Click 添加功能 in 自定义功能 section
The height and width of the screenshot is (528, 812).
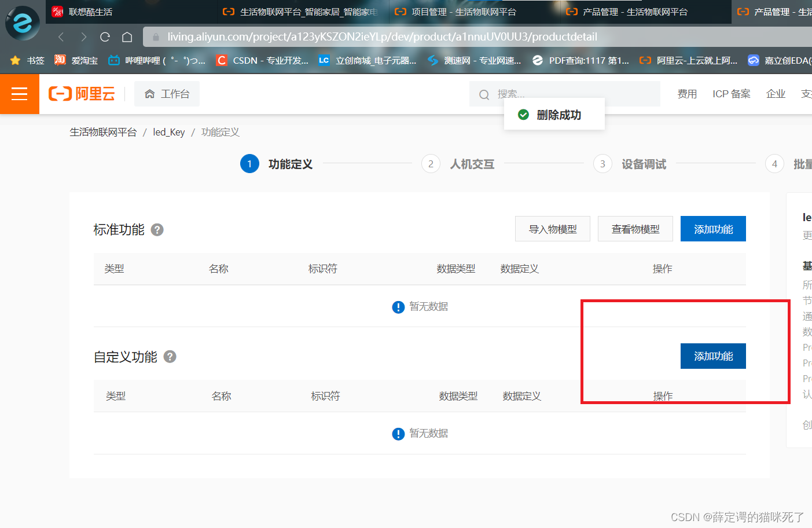[713, 356]
